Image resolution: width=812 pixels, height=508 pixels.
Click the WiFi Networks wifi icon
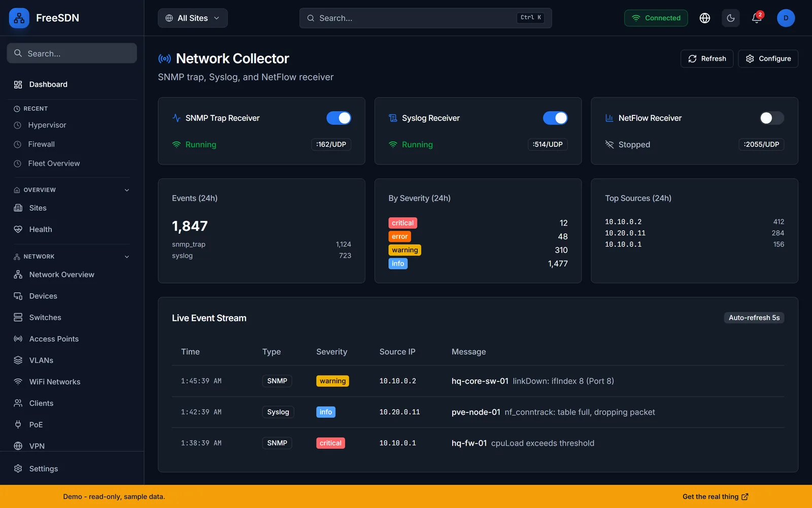tap(18, 382)
